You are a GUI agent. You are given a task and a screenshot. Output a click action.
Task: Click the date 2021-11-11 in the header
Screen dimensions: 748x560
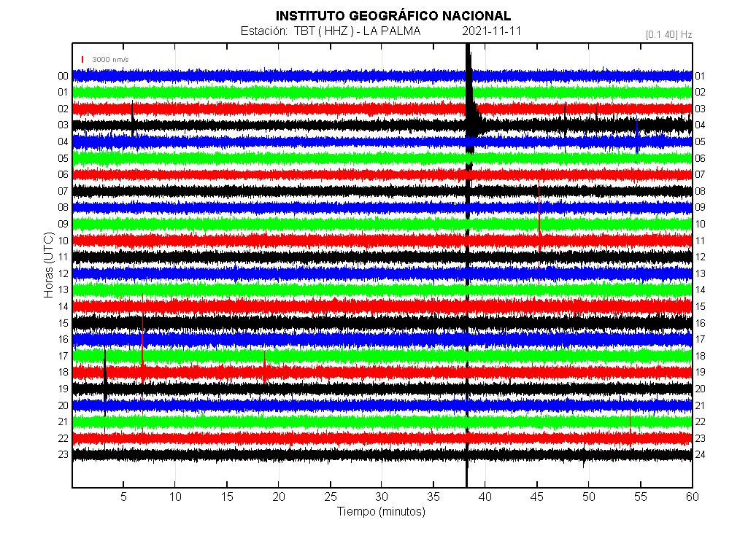[x=491, y=31]
